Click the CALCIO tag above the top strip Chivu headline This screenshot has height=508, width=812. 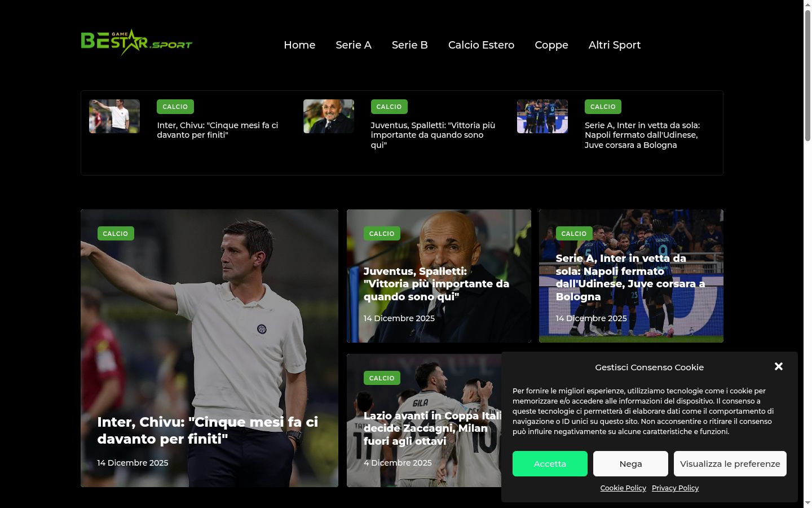pyautogui.click(x=175, y=107)
